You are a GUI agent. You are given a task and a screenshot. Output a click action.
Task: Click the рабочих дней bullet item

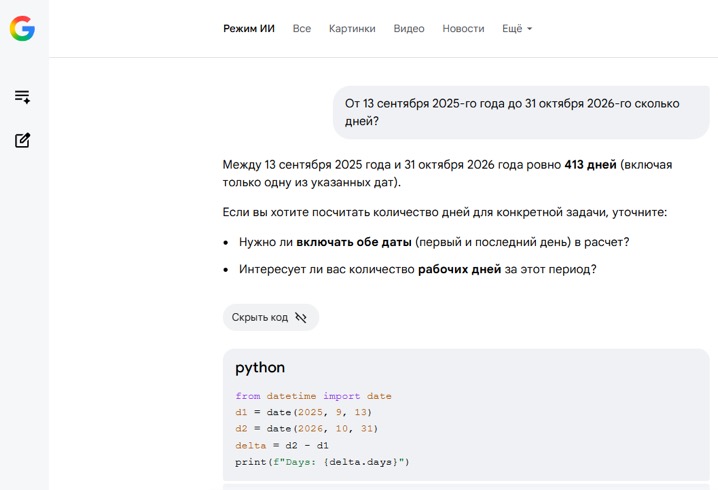tap(417, 269)
